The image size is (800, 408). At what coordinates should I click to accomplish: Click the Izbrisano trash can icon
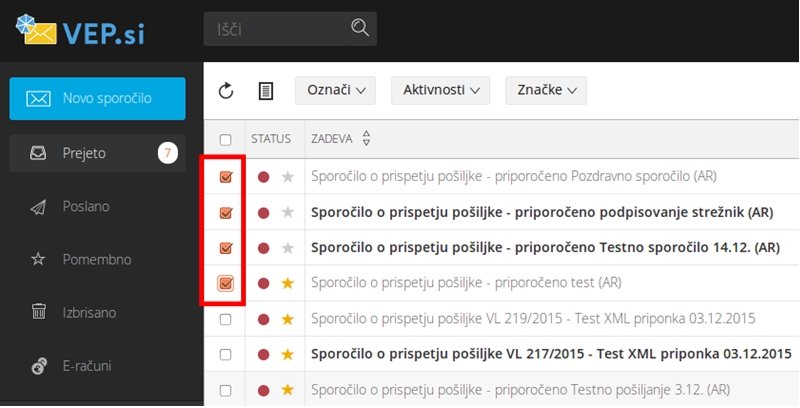(x=39, y=311)
